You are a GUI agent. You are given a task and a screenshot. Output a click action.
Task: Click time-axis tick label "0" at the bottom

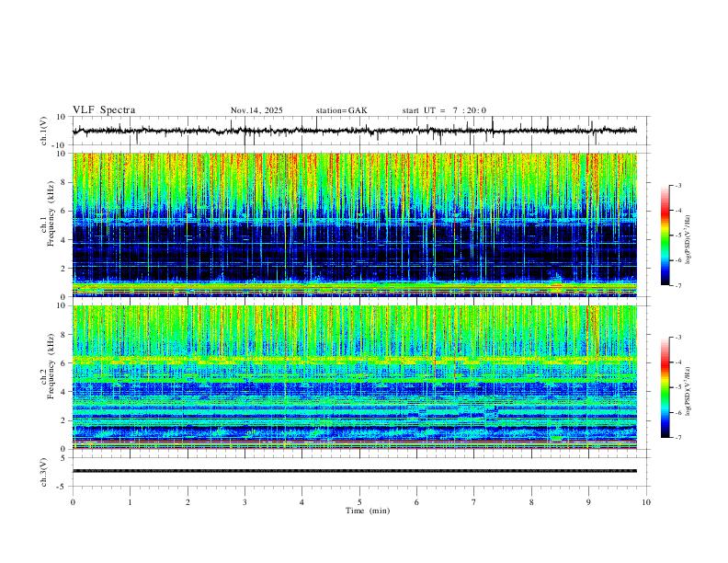(x=73, y=502)
